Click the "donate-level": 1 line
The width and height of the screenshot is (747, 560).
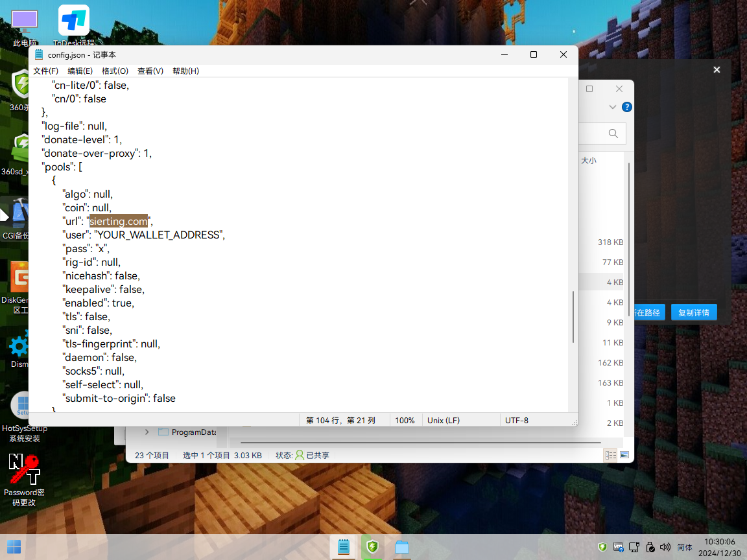(x=82, y=140)
